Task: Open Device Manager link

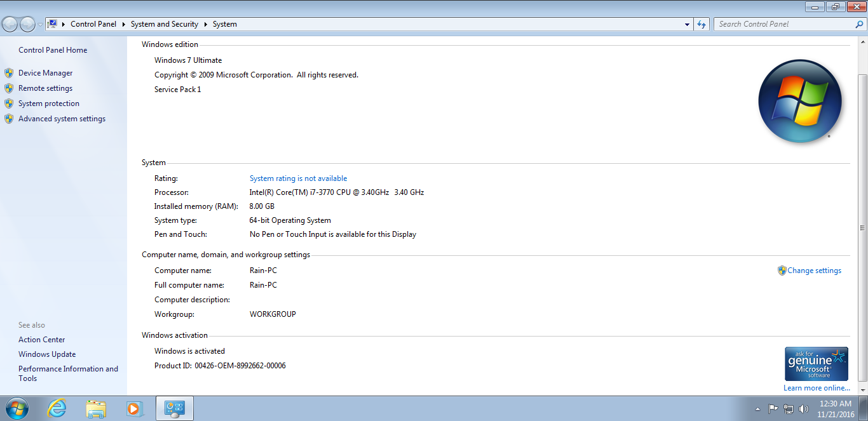Action: tap(45, 73)
